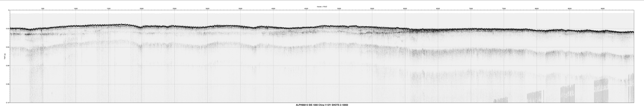Click the 500 trace axis label
The width and height of the screenshot is (644, 106).
[x=43, y=9]
